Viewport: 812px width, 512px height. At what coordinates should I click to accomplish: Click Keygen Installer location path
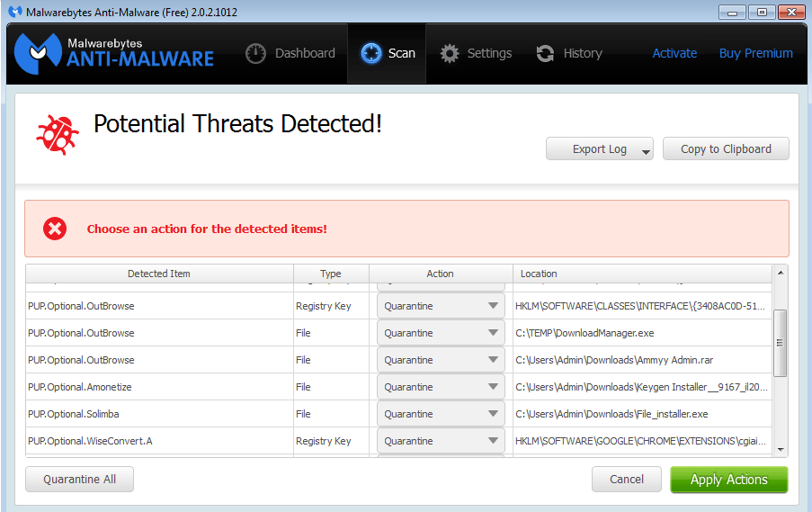[x=641, y=387]
